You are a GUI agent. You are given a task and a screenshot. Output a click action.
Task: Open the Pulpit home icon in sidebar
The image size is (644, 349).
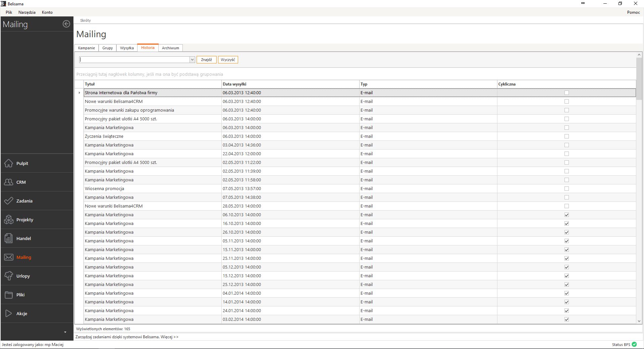pyautogui.click(x=9, y=163)
